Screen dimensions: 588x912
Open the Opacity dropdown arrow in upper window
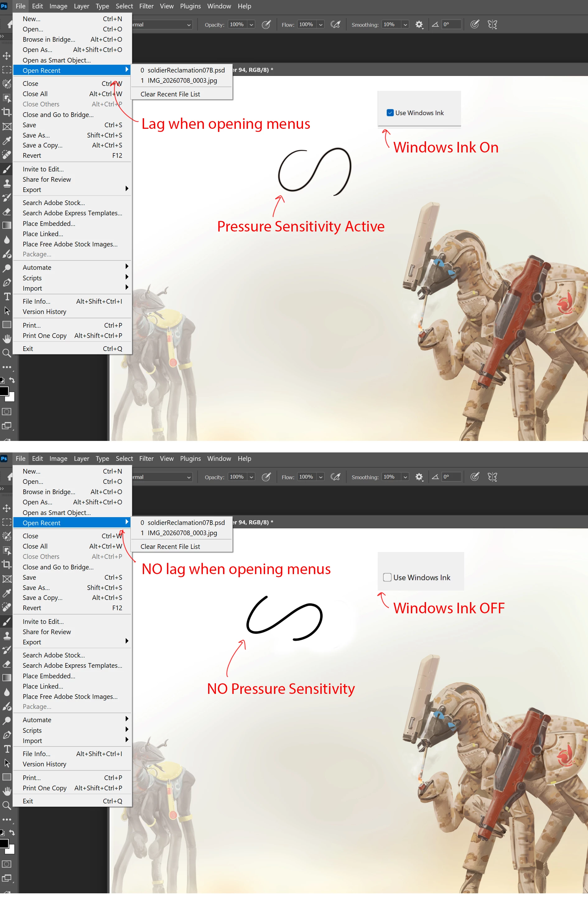[251, 25]
